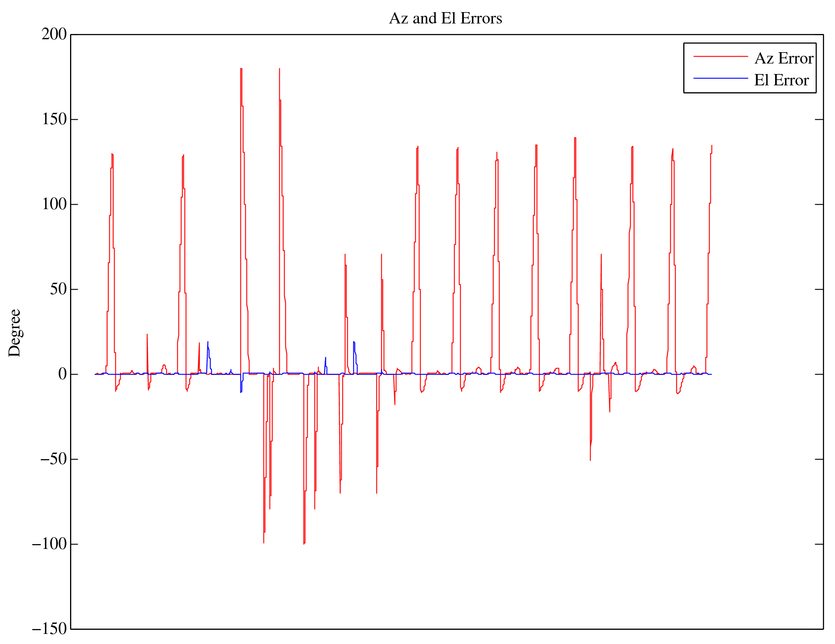
Task: Click the 150 y-axis tick label
Action: tap(54, 119)
